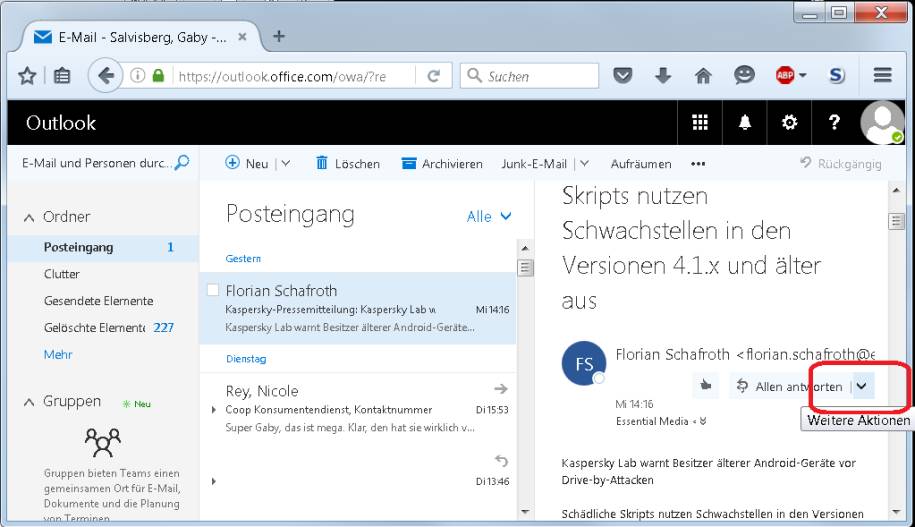
Task: Open the user profile avatar
Action: click(x=882, y=123)
